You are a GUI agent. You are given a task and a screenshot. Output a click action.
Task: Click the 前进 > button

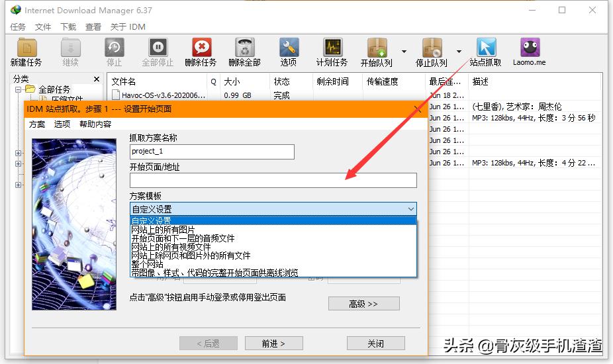tap(273, 343)
